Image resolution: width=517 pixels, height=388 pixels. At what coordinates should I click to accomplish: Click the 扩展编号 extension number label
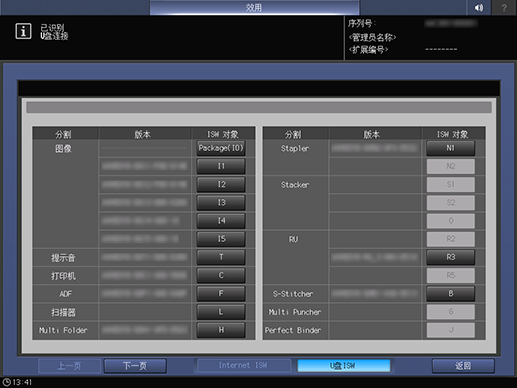pyautogui.click(x=368, y=50)
